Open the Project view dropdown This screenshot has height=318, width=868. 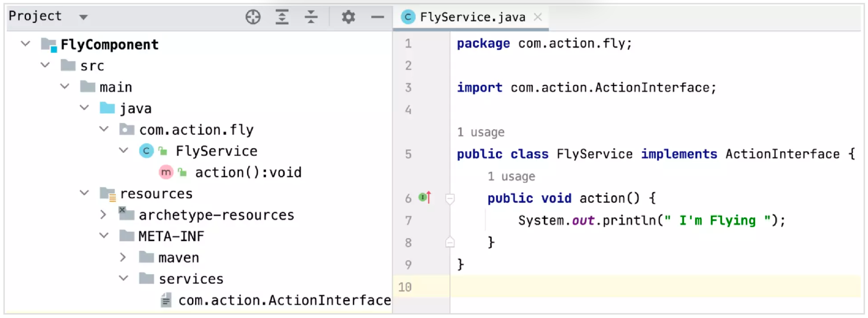pos(83,17)
